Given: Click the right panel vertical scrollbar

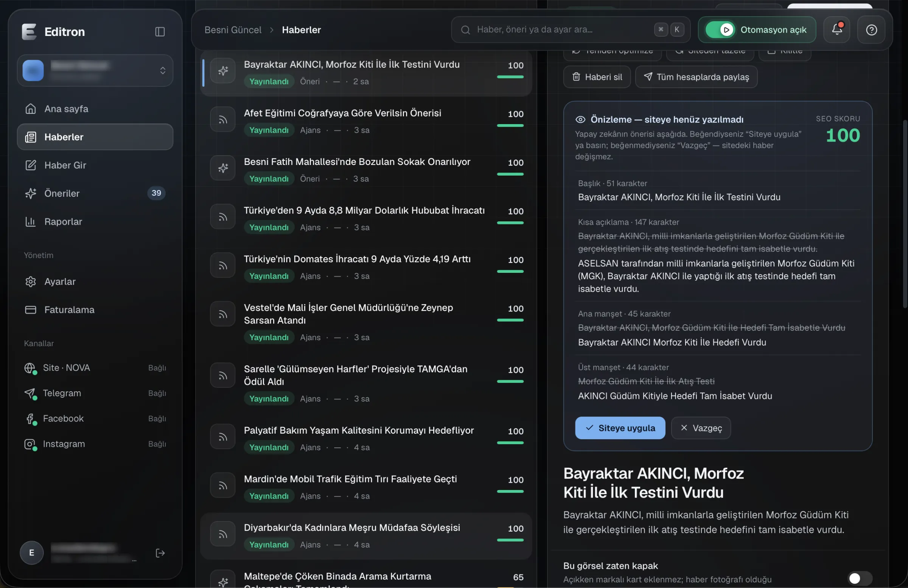Looking at the screenshot, I should coord(905,214).
